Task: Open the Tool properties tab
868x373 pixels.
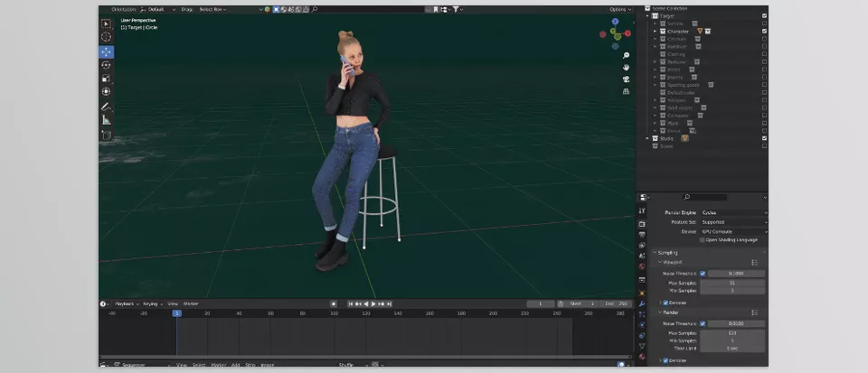Action: click(642, 210)
